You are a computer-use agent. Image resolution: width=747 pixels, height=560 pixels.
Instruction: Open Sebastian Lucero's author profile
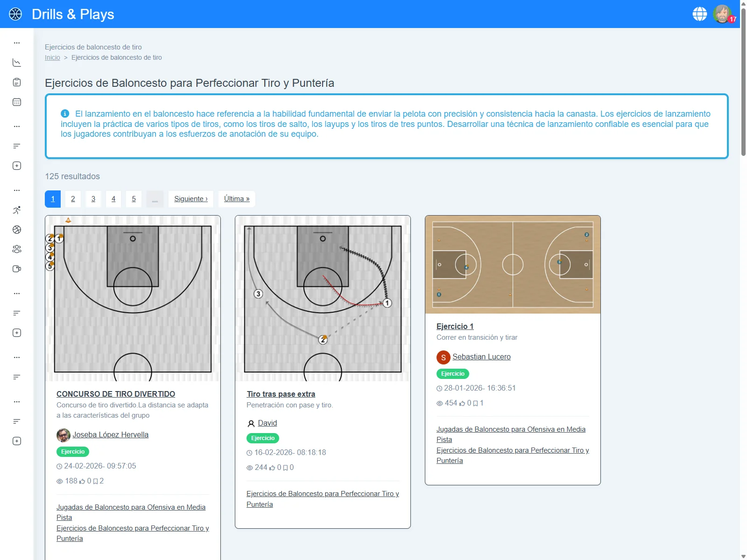[x=481, y=357]
